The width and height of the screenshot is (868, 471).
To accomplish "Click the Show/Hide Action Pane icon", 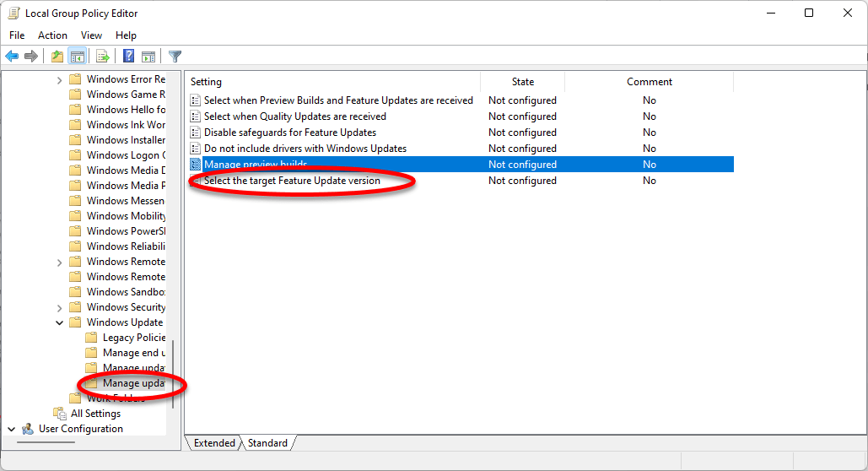I will pyautogui.click(x=148, y=56).
